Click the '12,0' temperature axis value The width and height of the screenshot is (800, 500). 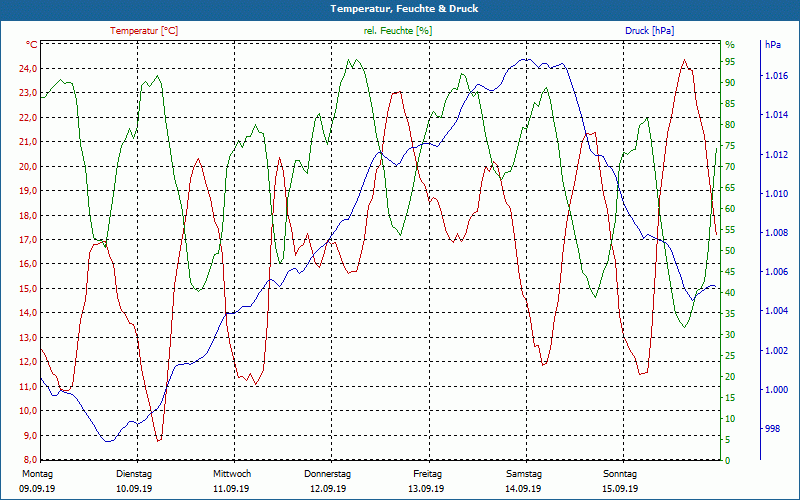28,362
